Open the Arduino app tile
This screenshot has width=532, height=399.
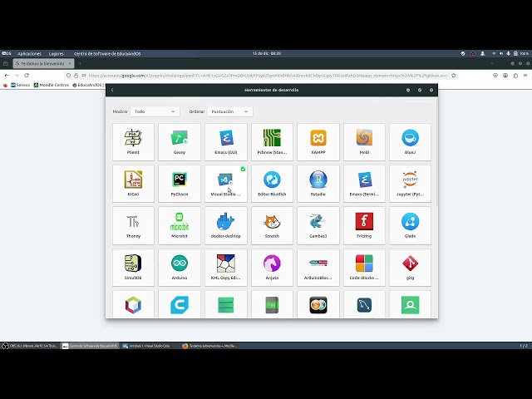[x=180, y=268]
